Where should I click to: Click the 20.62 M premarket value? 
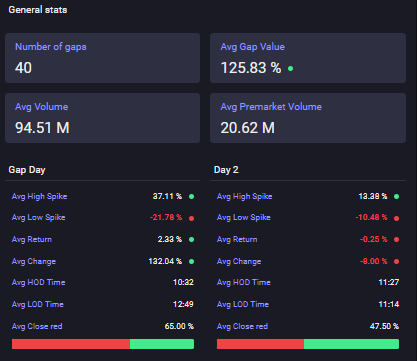point(248,128)
